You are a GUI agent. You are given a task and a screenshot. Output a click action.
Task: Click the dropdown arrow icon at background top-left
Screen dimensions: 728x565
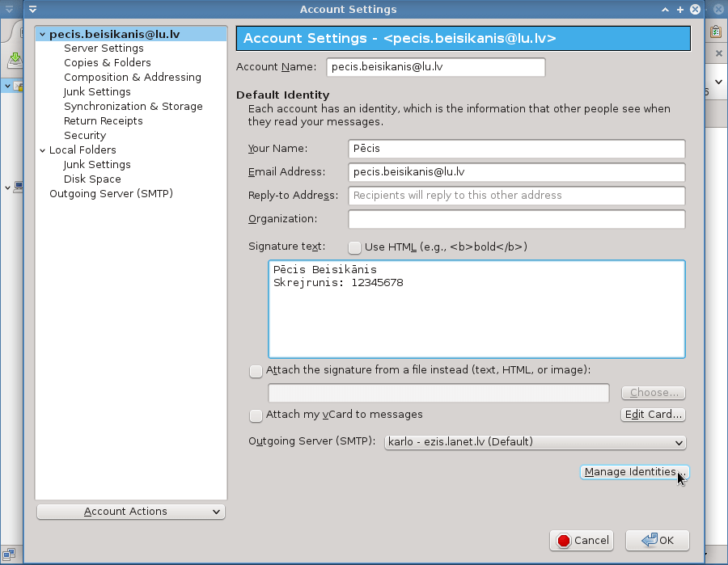tap(9, 9)
